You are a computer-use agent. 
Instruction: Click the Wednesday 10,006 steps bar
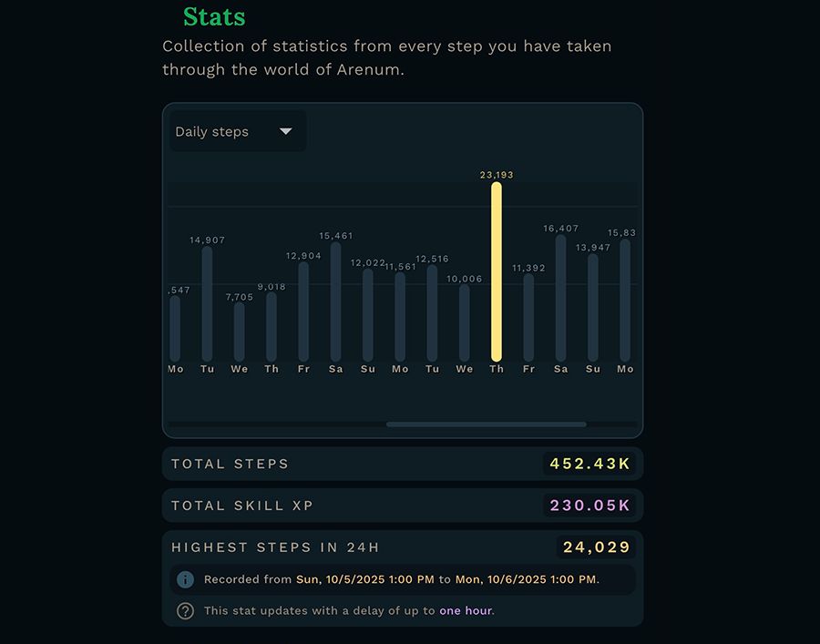[465, 322]
